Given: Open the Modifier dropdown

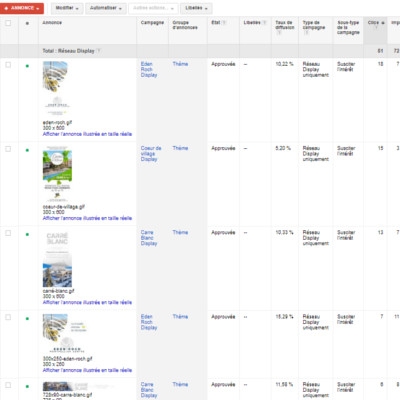Looking at the screenshot, I should coord(67,8).
